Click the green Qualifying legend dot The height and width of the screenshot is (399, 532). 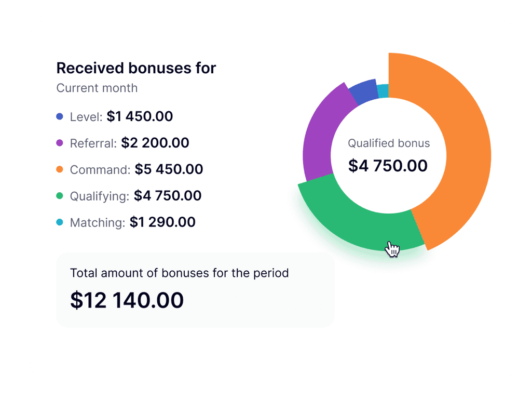click(x=60, y=196)
